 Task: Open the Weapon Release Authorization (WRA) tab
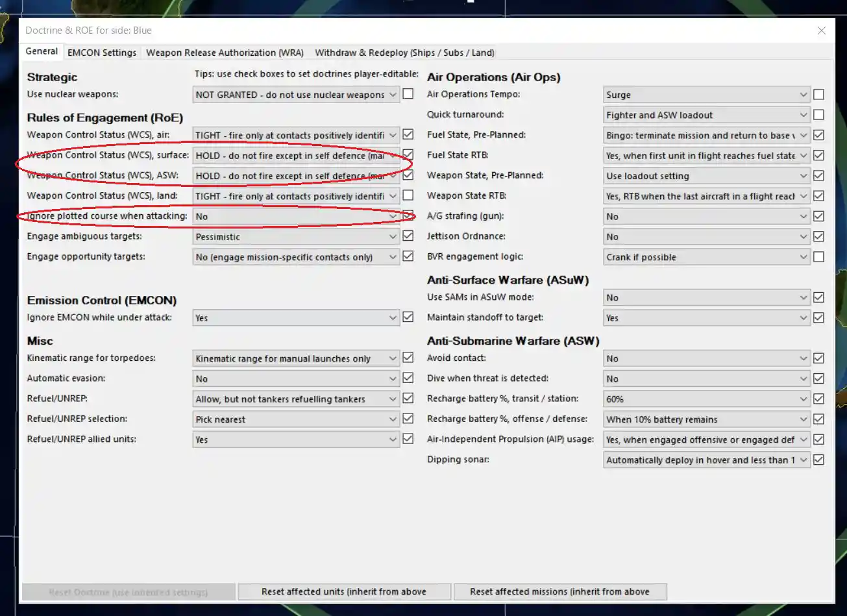click(225, 53)
